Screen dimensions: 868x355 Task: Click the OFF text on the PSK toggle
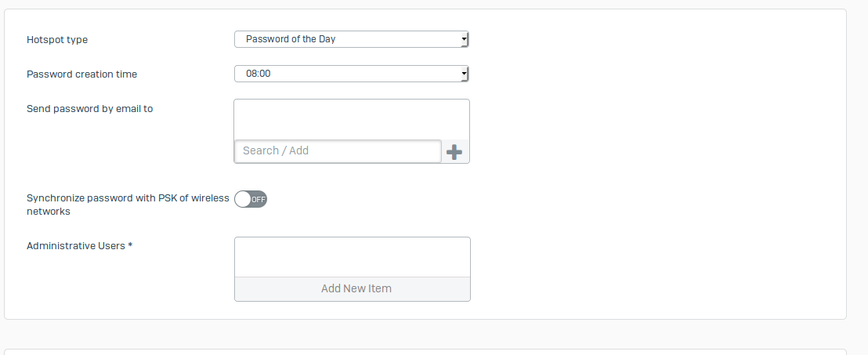point(259,200)
